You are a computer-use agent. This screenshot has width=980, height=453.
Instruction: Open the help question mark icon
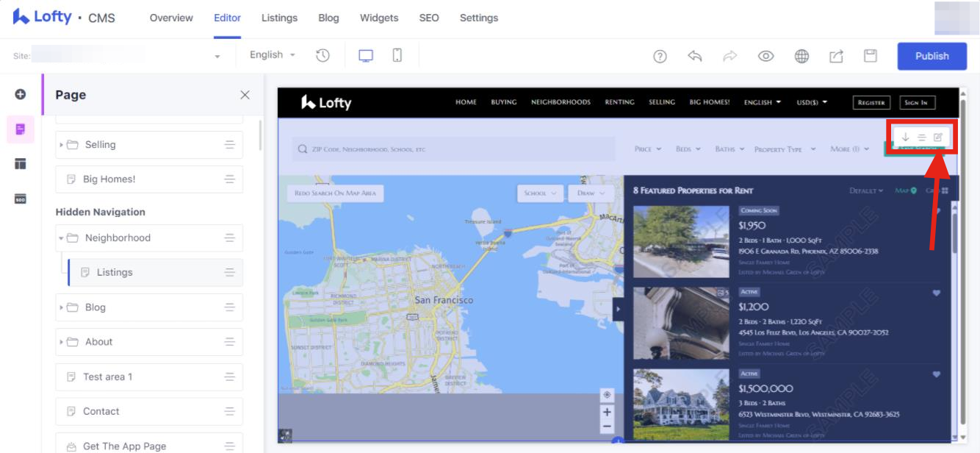[x=660, y=56]
